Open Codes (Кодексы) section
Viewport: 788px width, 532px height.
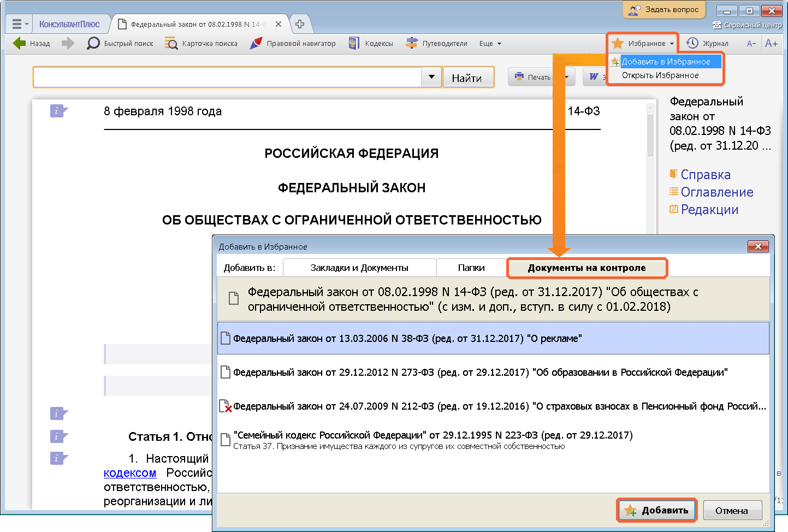pyautogui.click(x=371, y=43)
